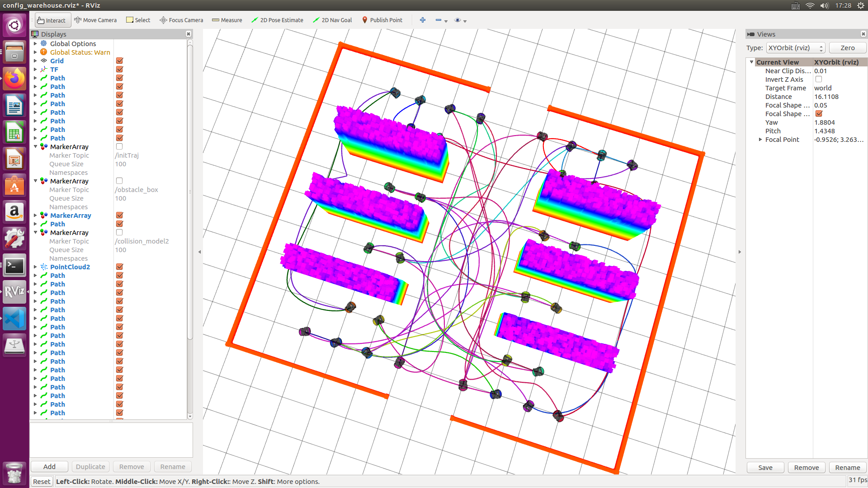Check the Invert Z Axis option
This screenshot has height=488, width=868.
(x=819, y=79)
